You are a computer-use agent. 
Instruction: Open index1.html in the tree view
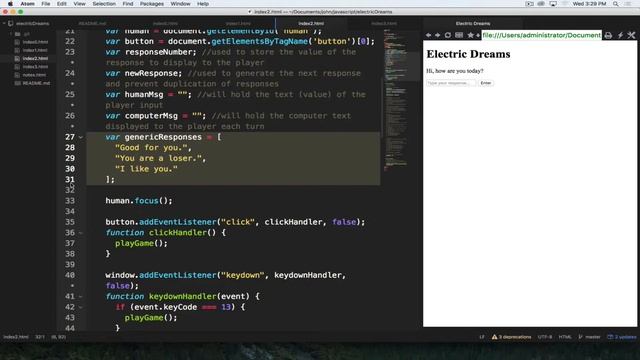click(35, 50)
